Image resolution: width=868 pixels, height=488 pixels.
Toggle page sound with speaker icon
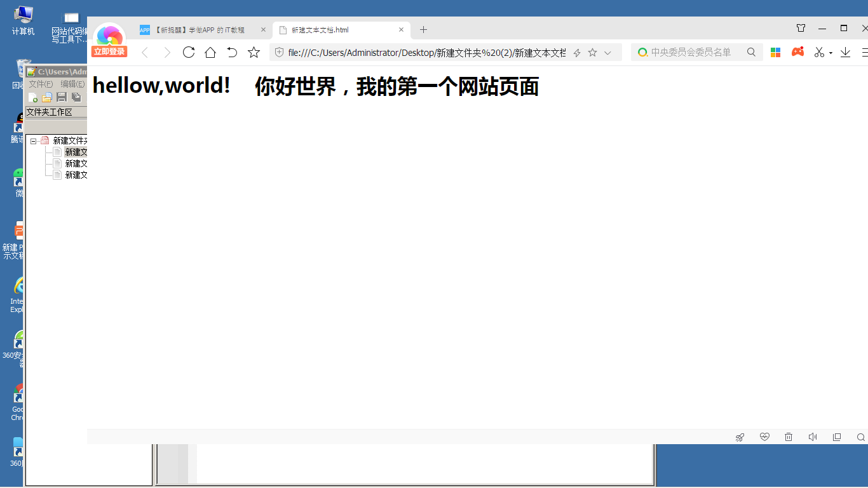813,437
